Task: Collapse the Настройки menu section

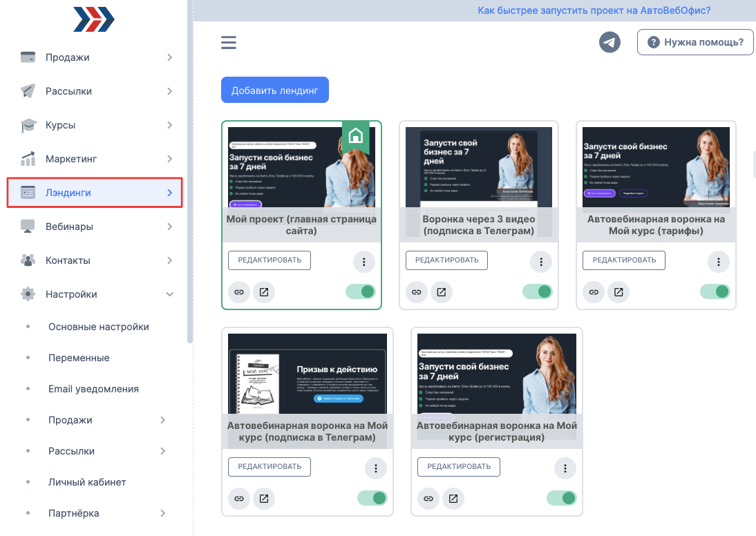Action: [95, 294]
